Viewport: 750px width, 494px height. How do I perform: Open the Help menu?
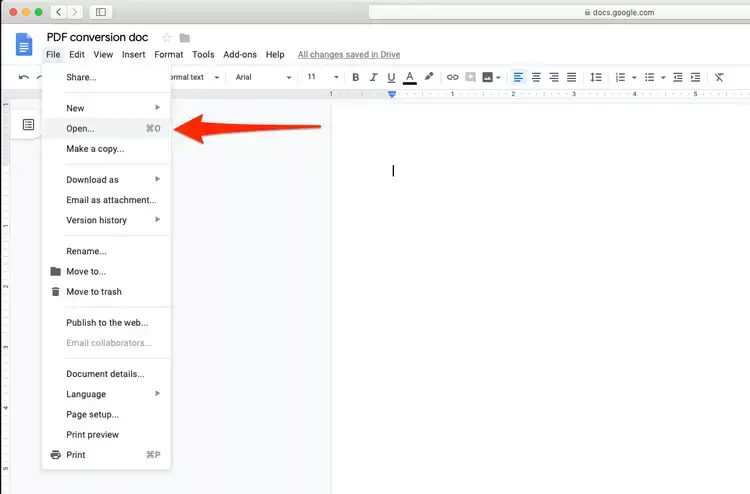[275, 55]
